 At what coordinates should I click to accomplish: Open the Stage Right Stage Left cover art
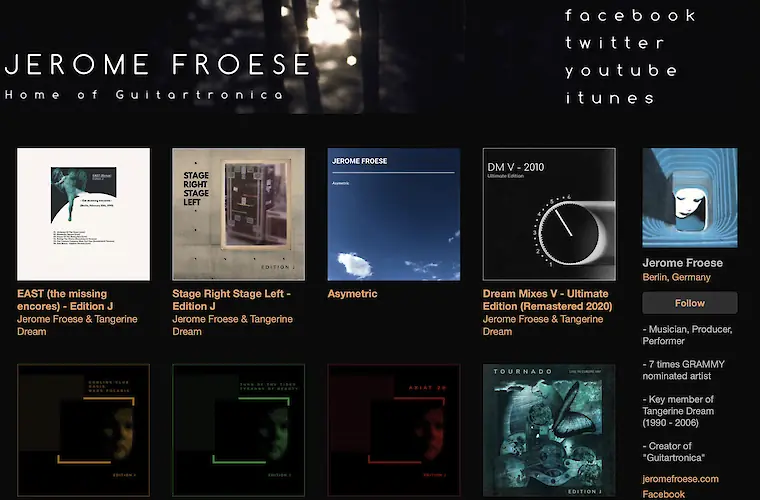pyautogui.click(x=238, y=214)
